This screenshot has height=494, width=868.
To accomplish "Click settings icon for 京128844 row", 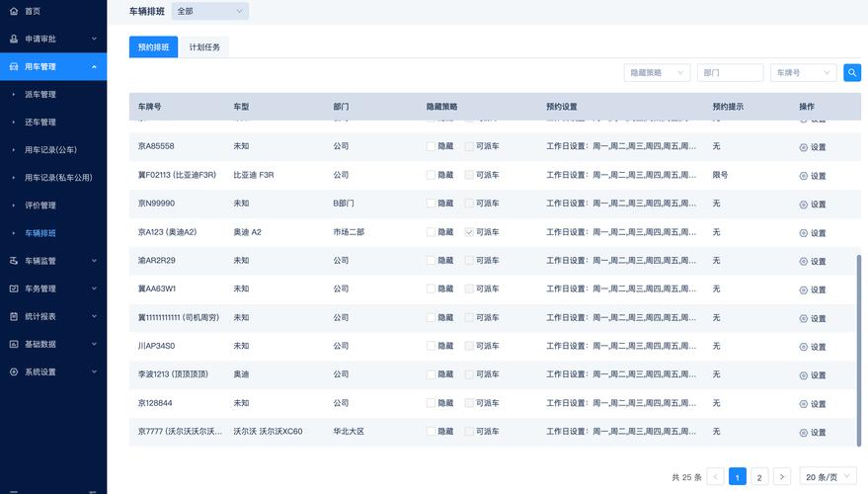I will [803, 404].
